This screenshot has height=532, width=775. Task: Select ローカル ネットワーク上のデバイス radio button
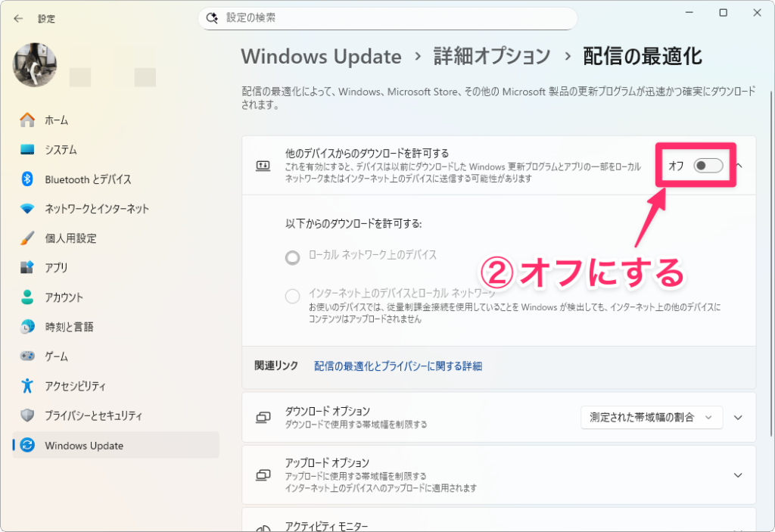[293, 258]
